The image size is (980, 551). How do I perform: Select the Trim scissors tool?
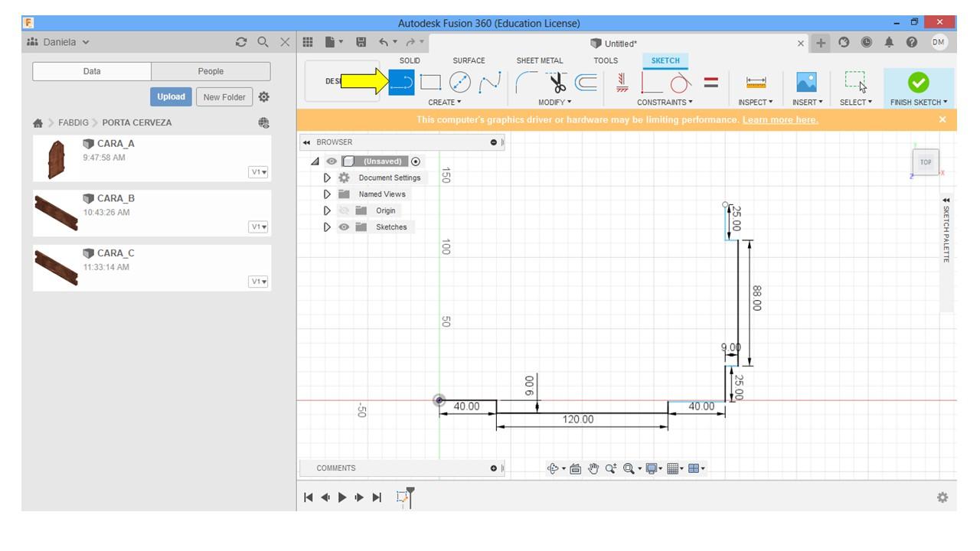tap(557, 82)
